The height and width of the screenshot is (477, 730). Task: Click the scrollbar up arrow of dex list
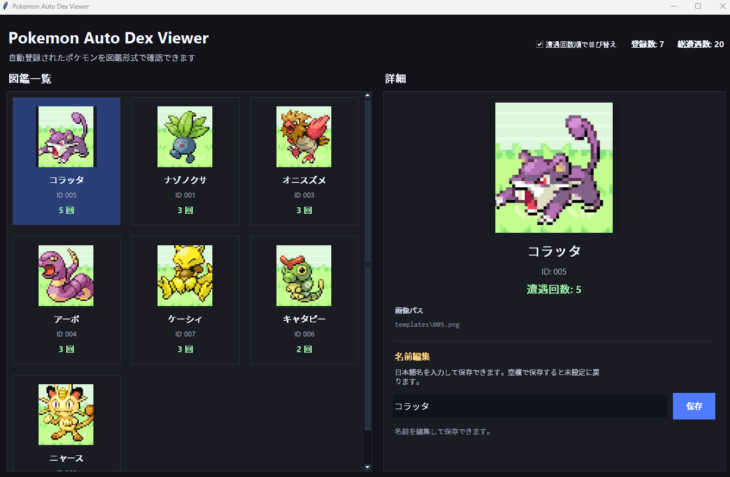tap(367, 95)
